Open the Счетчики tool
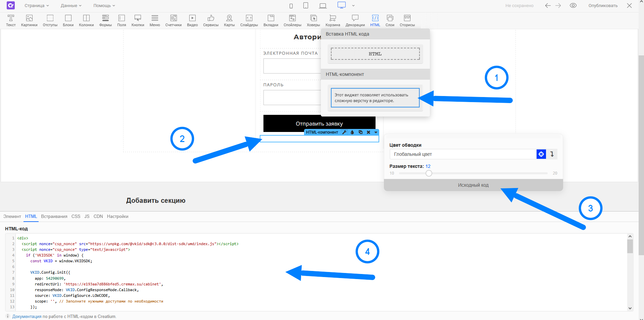The width and height of the screenshot is (644, 320). pos(174,20)
